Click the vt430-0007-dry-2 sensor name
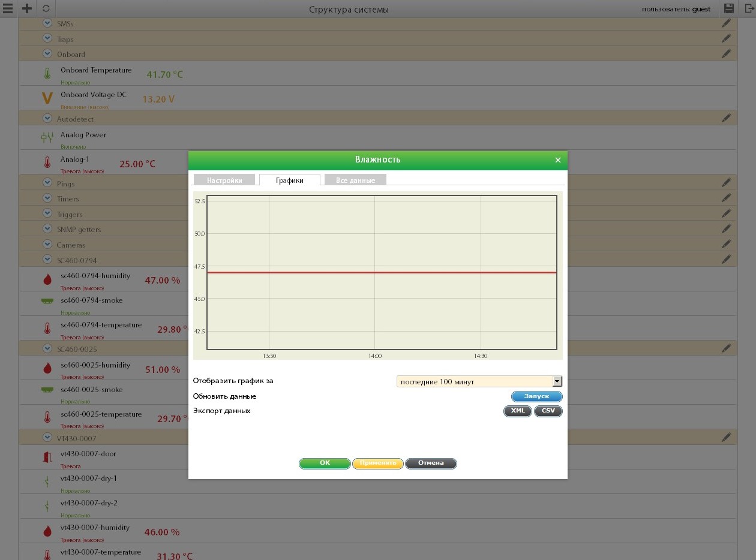The width and height of the screenshot is (756, 560). click(89, 503)
